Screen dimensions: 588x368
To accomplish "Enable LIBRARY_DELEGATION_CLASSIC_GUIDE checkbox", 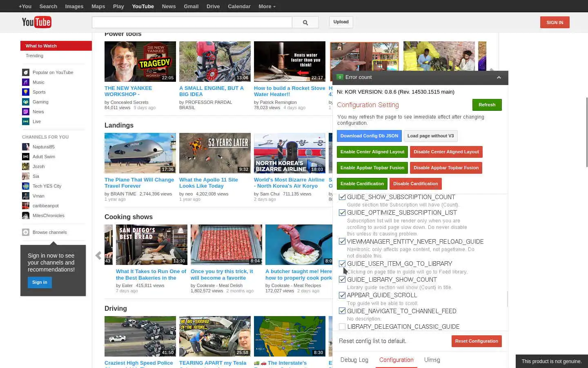I will point(342,327).
